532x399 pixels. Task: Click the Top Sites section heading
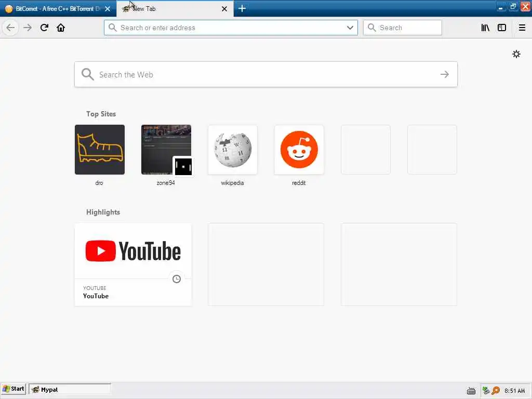tap(101, 114)
